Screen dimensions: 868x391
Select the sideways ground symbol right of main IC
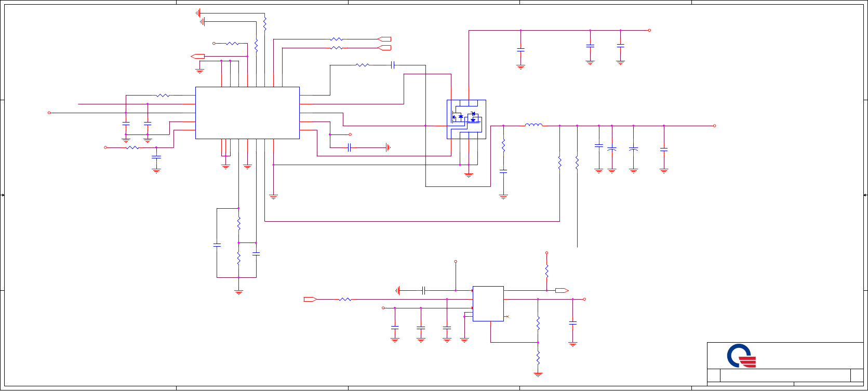388,147
